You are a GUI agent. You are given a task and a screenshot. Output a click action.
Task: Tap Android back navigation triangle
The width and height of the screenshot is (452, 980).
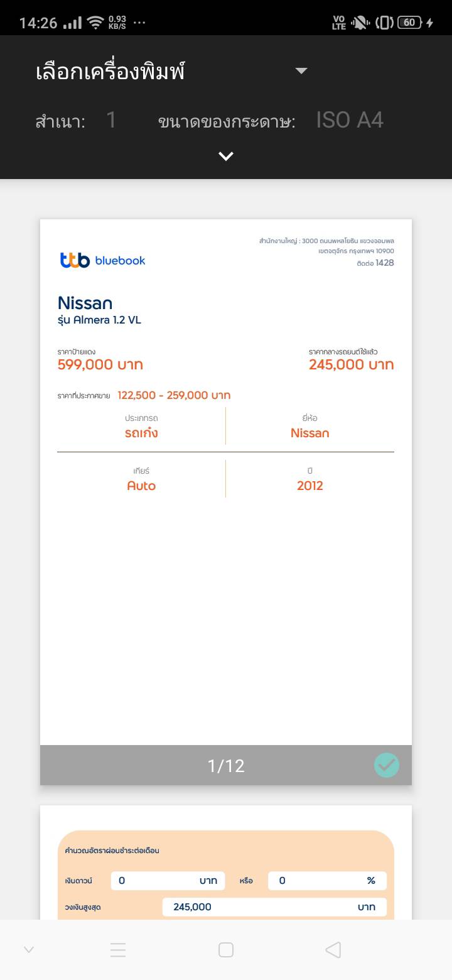click(333, 950)
